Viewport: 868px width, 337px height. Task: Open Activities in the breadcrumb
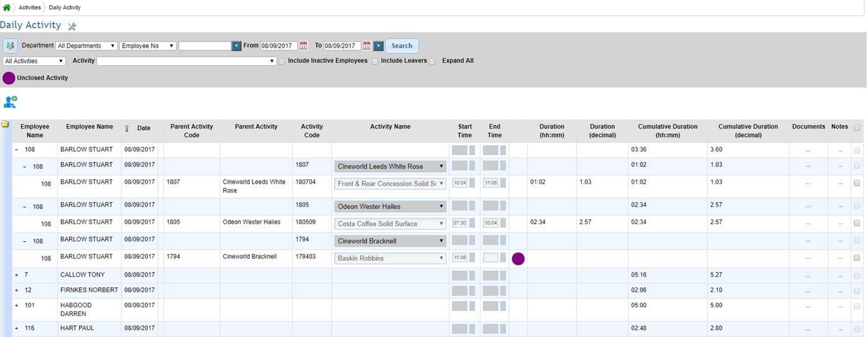point(30,7)
